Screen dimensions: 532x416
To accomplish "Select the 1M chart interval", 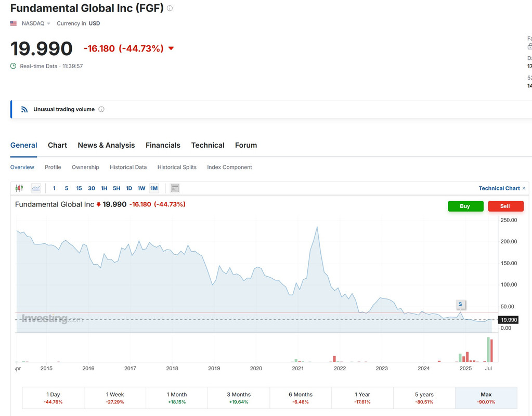I will tap(154, 188).
